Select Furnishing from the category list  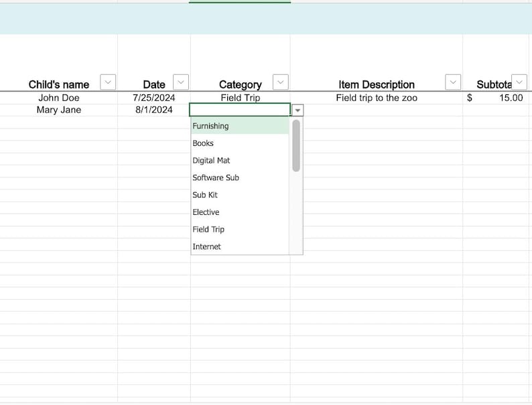pyautogui.click(x=240, y=126)
